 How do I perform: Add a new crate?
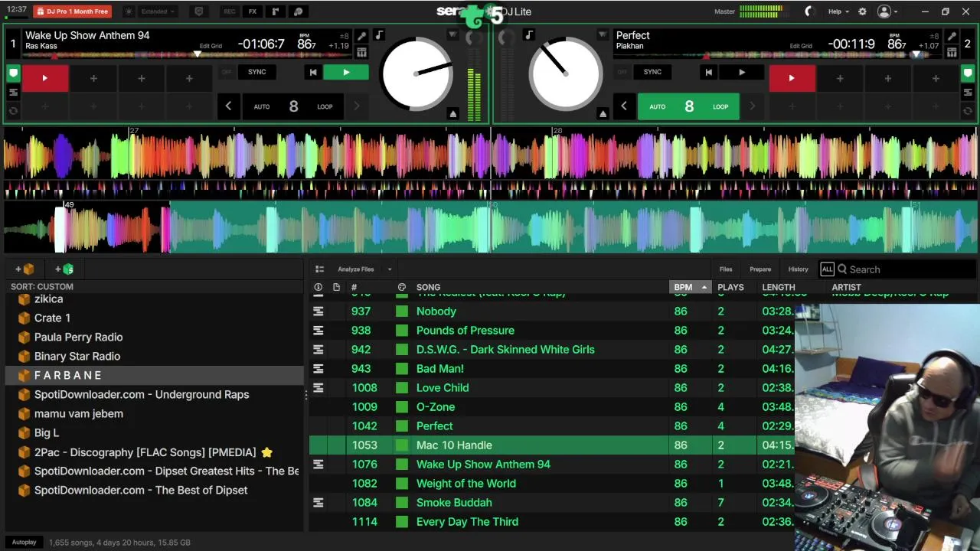pos(24,269)
